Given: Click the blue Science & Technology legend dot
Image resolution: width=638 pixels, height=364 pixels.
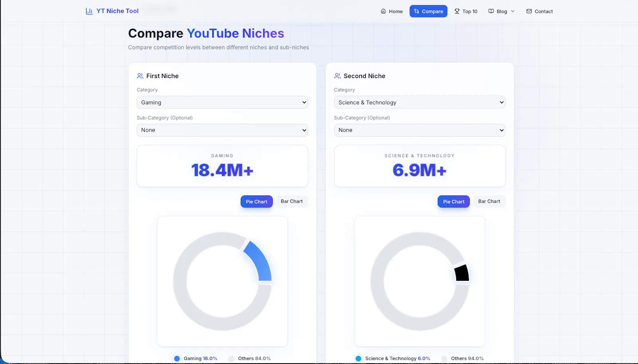Looking at the screenshot, I should click(358, 358).
